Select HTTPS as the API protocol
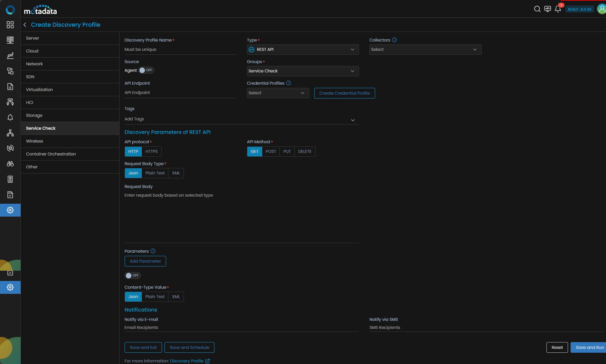Viewport: 606px width, 364px height. click(151, 152)
